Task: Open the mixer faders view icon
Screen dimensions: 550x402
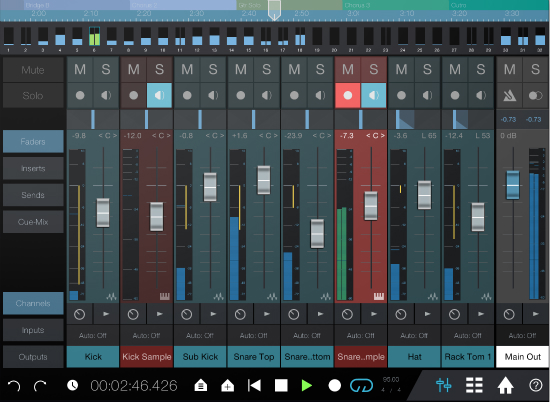Action: [444, 385]
